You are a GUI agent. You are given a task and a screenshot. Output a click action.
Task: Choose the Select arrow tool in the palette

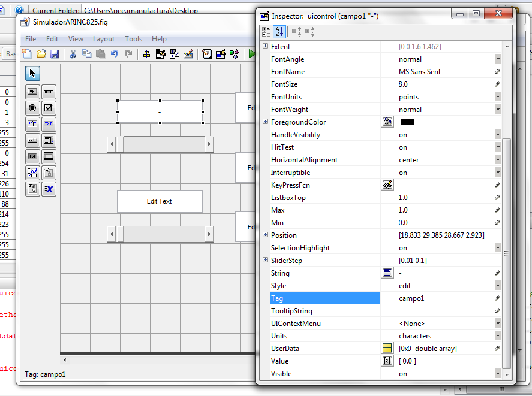32,73
